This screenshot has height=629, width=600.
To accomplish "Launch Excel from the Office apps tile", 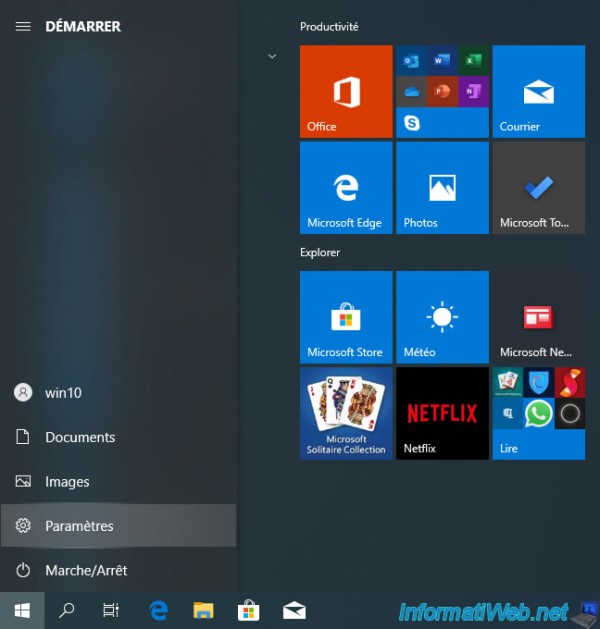I will [473, 61].
